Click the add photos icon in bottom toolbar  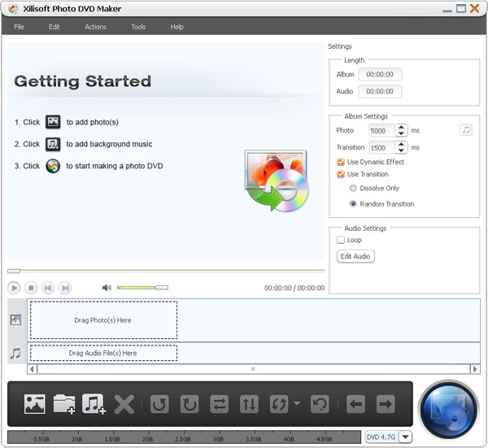click(34, 404)
